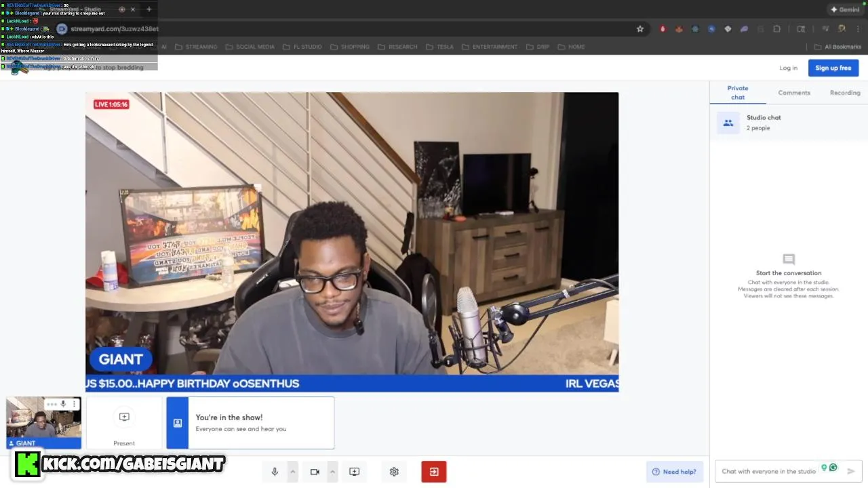
Task: Open Chrome's three-dot menu
Action: (858, 29)
